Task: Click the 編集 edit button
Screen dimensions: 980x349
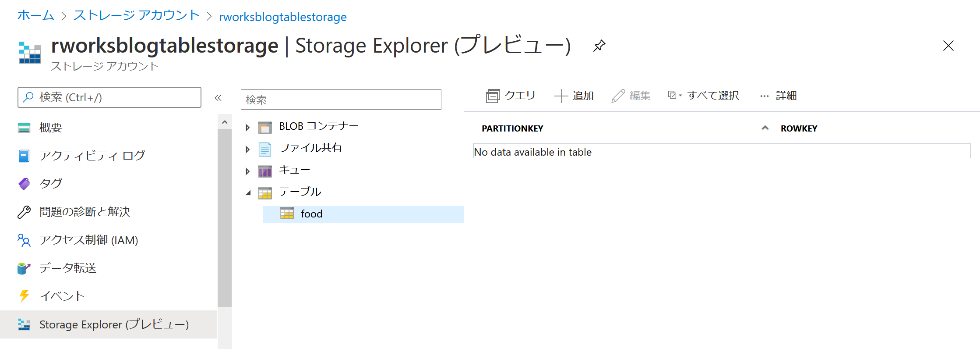Action: point(631,96)
